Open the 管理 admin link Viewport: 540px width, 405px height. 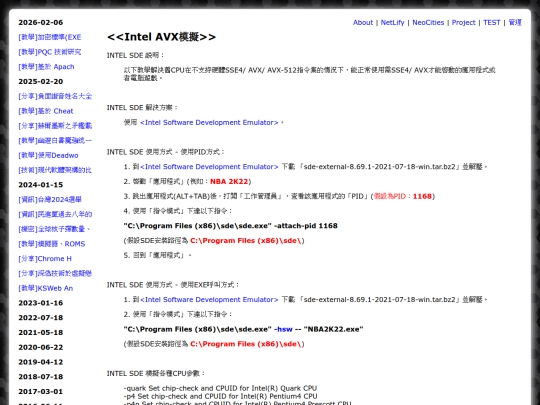click(515, 22)
